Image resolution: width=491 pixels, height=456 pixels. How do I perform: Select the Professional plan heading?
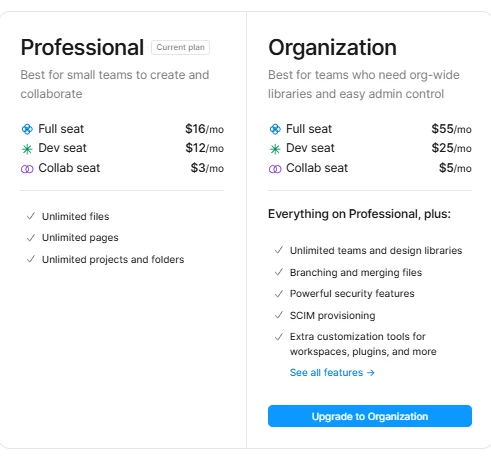82,47
